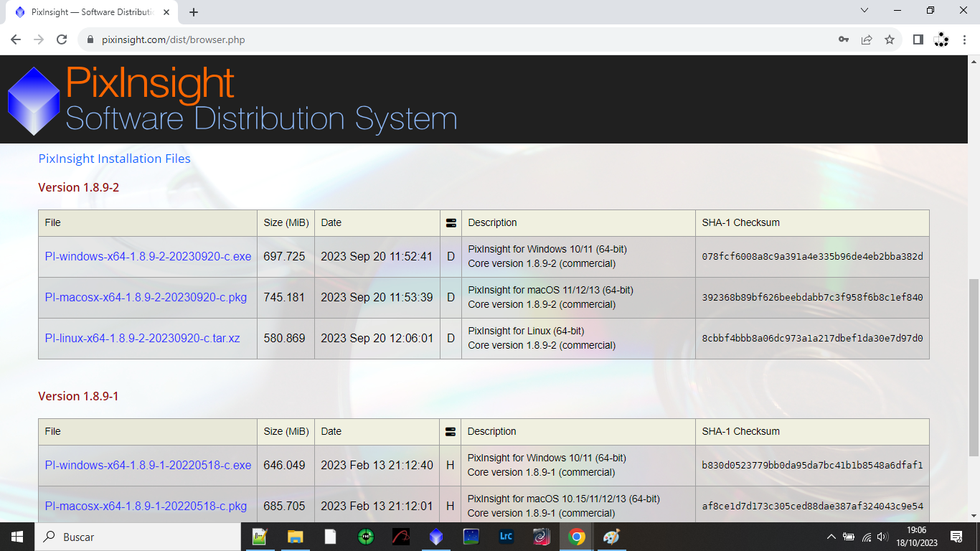Click the PixInsight cube logo
This screenshot has height=551, width=980.
click(33, 100)
